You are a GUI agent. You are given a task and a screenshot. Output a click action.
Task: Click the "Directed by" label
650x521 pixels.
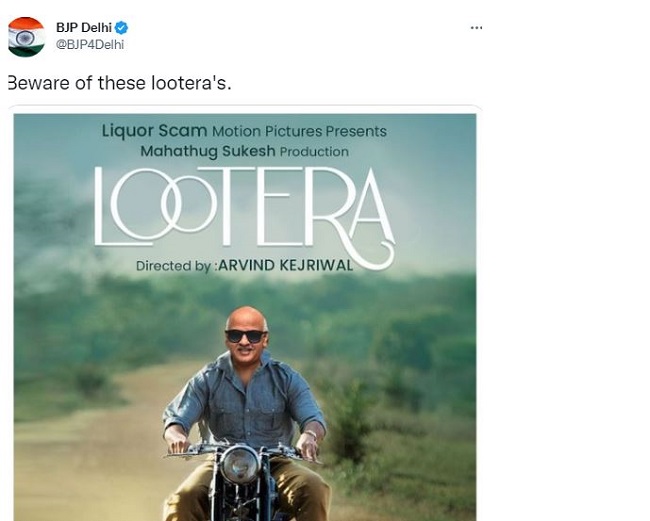(x=176, y=267)
